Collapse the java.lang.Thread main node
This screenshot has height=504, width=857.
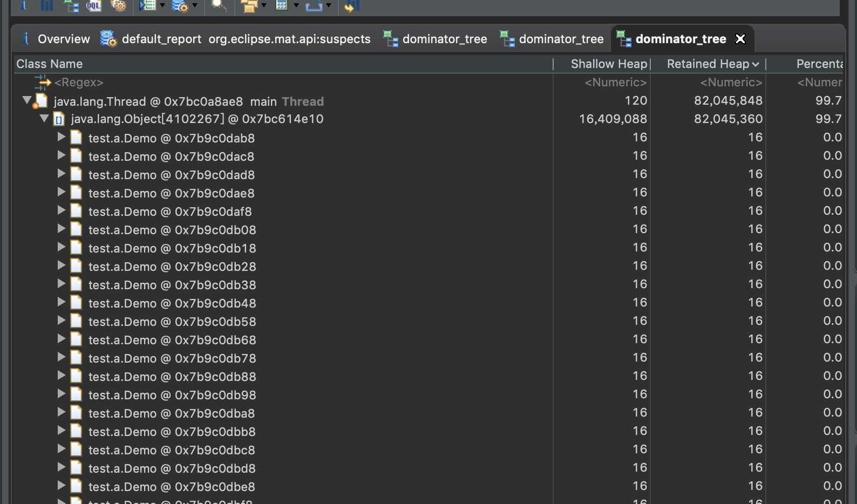tap(26, 100)
